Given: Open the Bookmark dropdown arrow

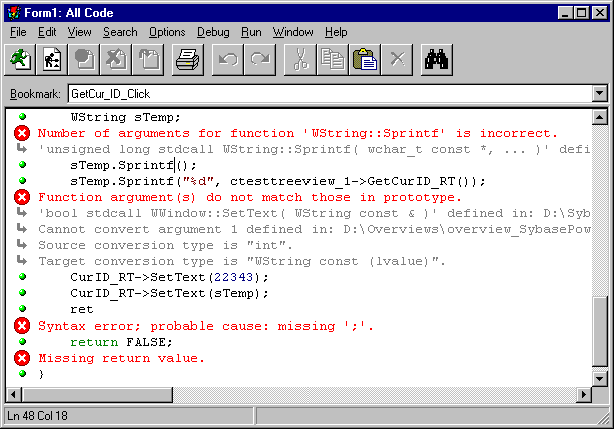Looking at the screenshot, I should pyautogui.click(x=599, y=94).
